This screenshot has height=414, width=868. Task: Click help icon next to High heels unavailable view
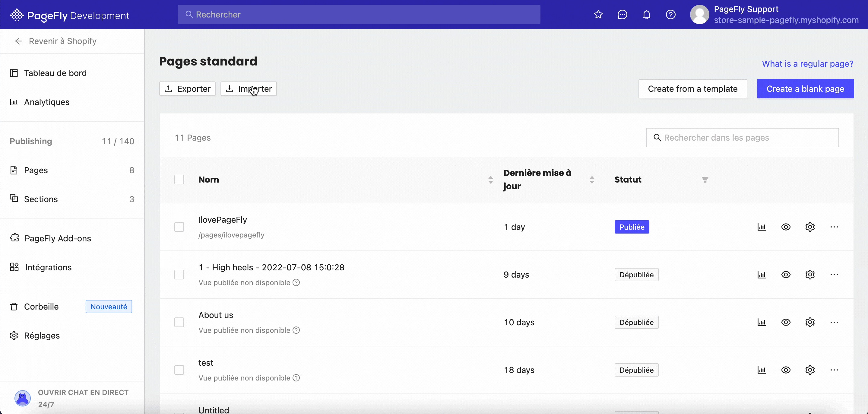[x=296, y=282]
